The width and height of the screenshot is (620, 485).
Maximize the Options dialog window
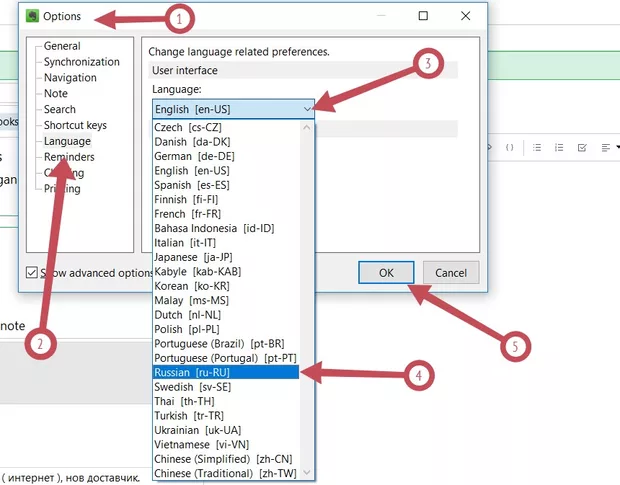pyautogui.click(x=423, y=16)
